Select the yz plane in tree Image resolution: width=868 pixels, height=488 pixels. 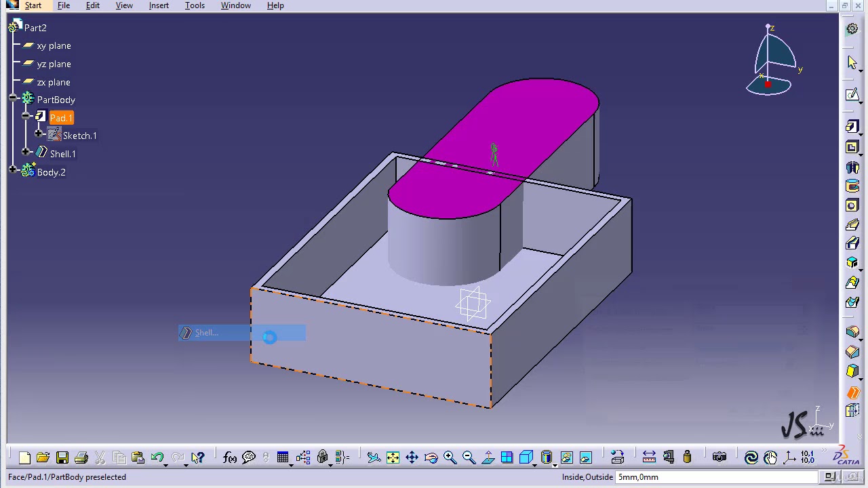point(54,64)
